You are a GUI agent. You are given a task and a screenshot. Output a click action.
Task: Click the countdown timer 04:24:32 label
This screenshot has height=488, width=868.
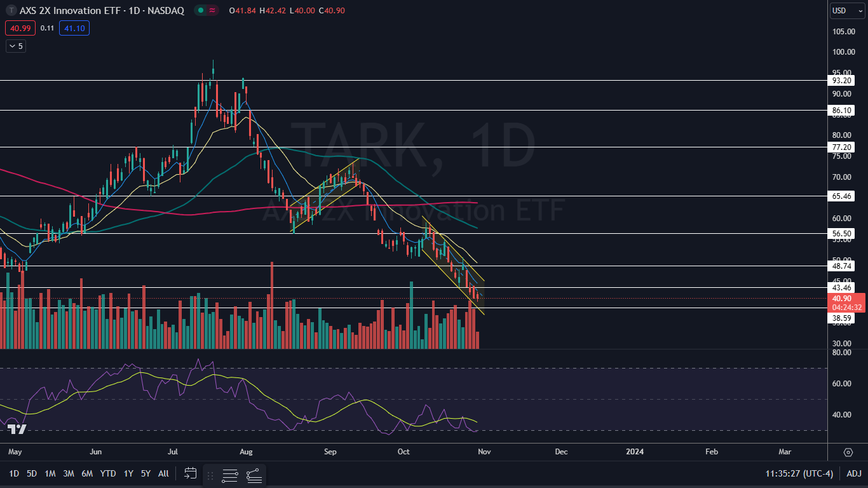click(x=846, y=308)
